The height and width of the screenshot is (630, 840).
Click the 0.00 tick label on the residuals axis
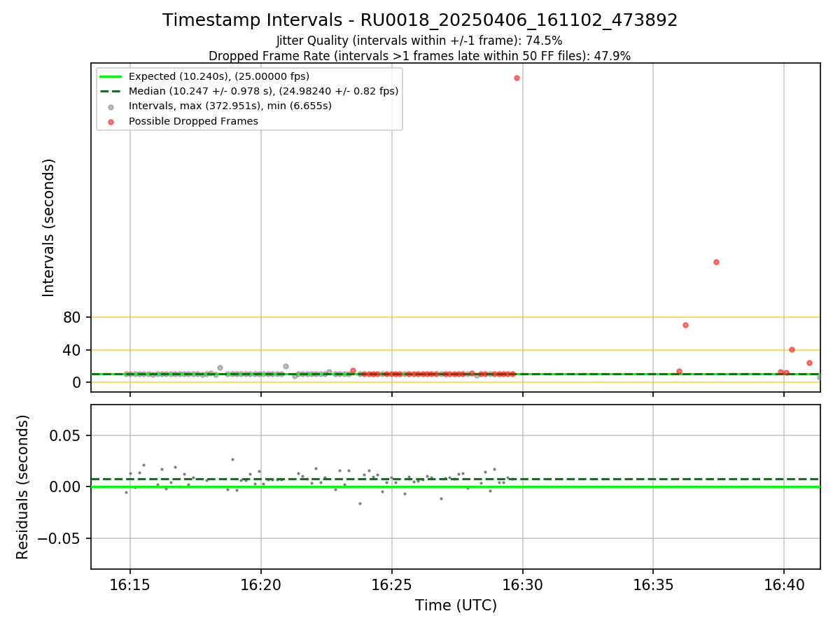pos(66,486)
